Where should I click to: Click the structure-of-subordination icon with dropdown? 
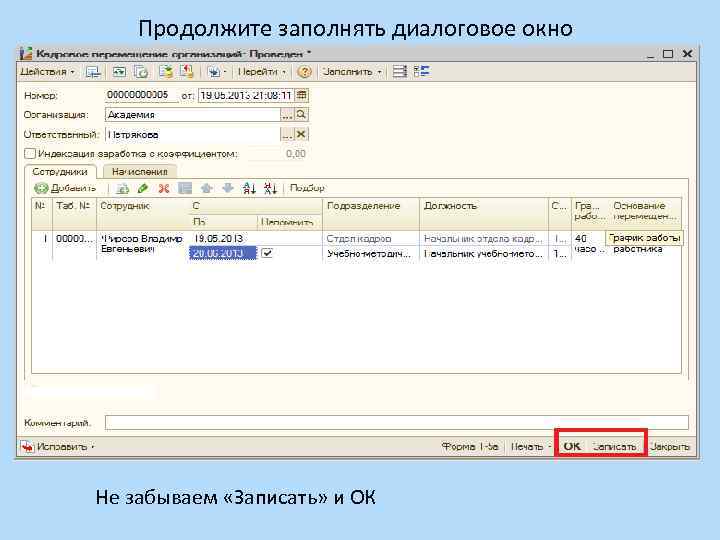coord(214,72)
